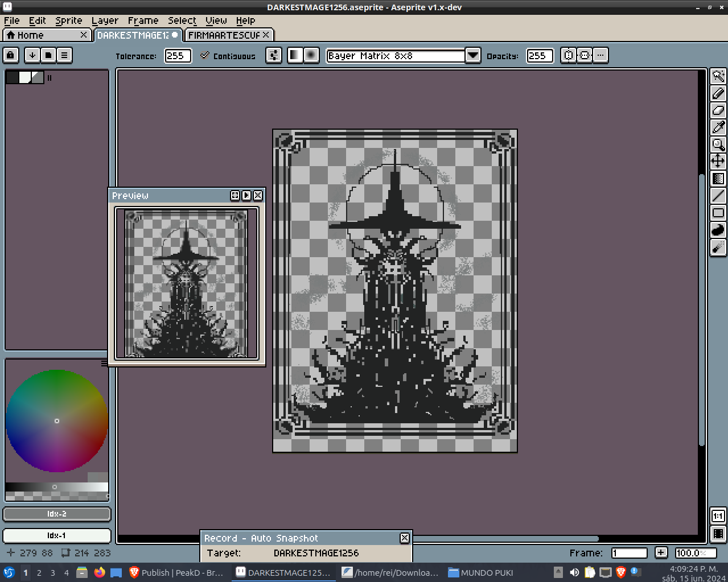Toggle vertical symmetry button
The image size is (728, 582).
584,55
